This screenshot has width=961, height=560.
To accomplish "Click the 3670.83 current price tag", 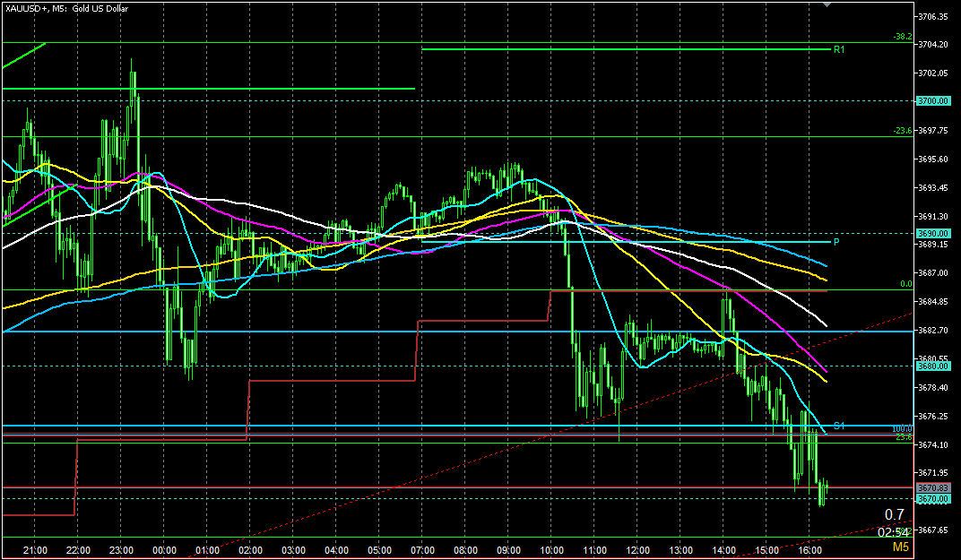I will click(x=933, y=487).
